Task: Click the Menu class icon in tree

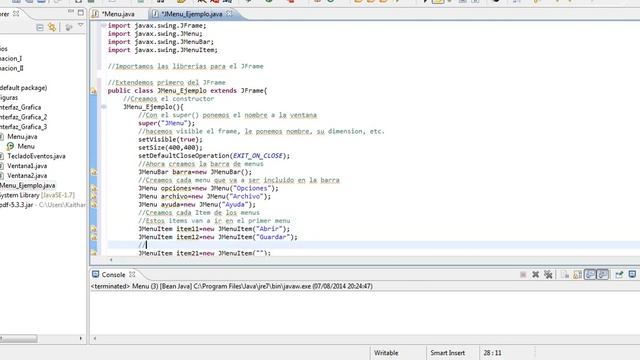Action: (x=10, y=146)
